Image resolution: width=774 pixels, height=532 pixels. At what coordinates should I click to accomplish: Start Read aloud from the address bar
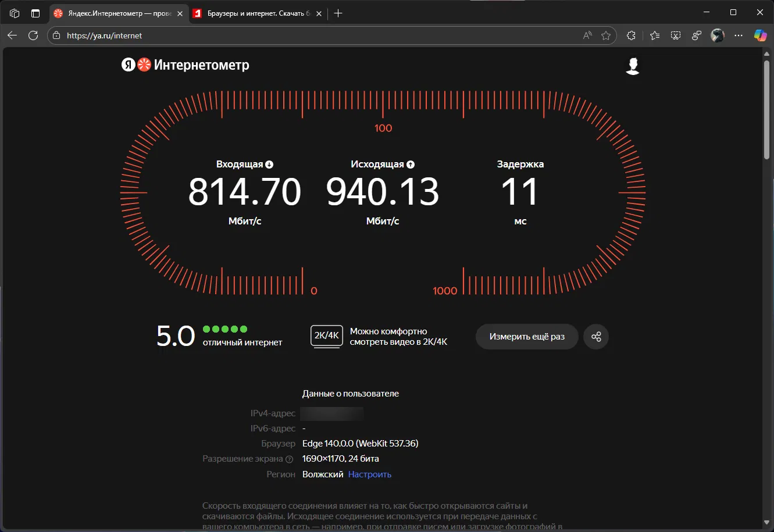click(x=587, y=35)
